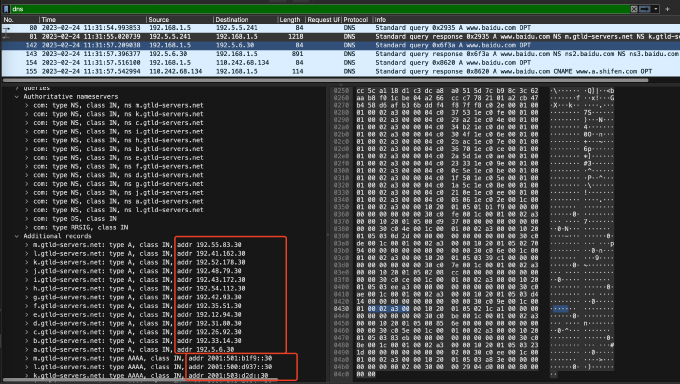This screenshot has height=384, width=680.
Task: Click the packet list horizontal scrollbar
Action: [325, 80]
